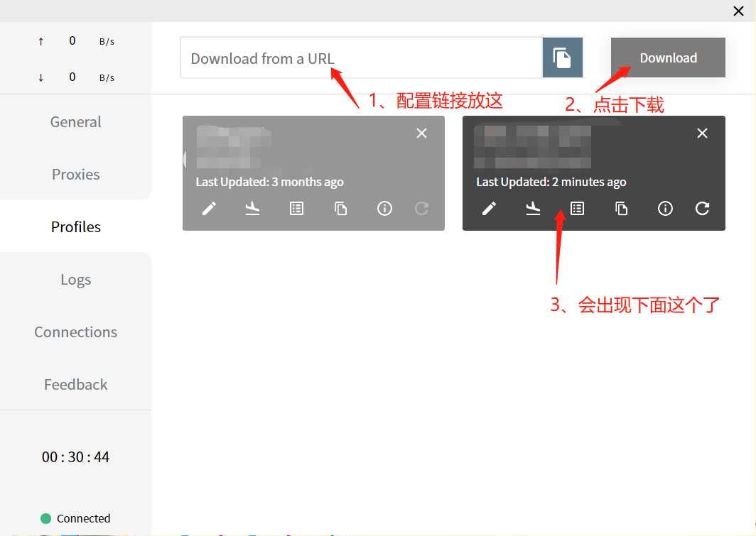This screenshot has width=756, height=536.
Task: Open the list icon on the 2 minutes ago profile
Action: pos(577,209)
